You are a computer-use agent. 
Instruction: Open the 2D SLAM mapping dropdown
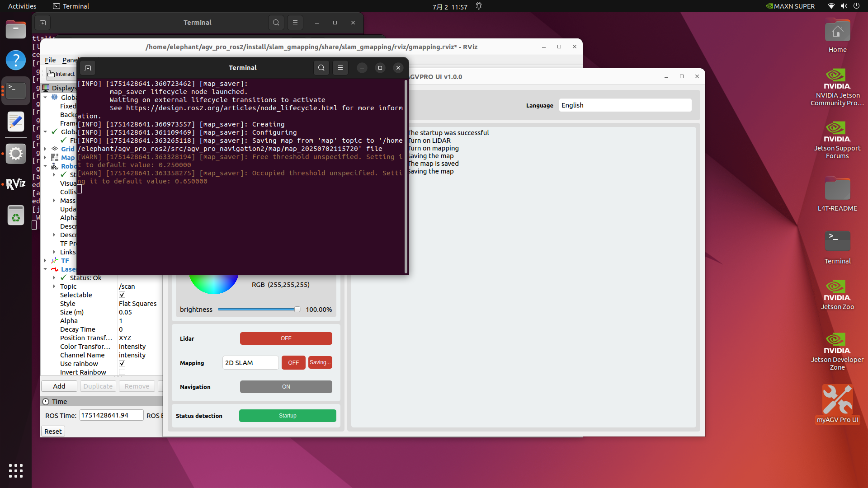pyautogui.click(x=250, y=363)
